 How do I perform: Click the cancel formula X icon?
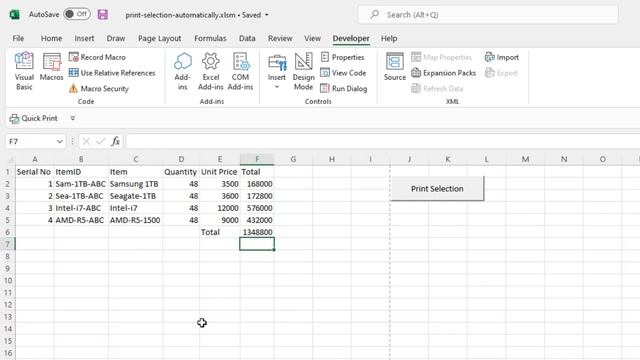click(86, 141)
